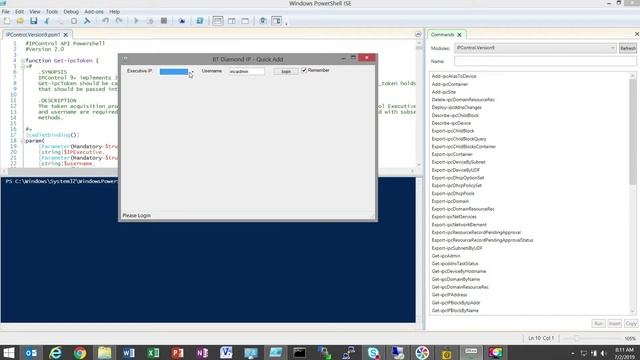
Task: Click the Run button in Commands pane
Action: click(599, 323)
